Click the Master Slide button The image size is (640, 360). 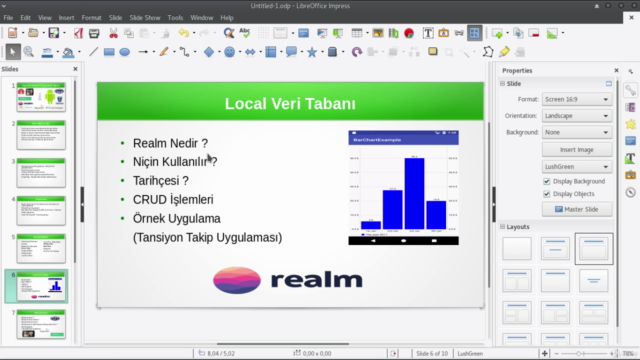pyautogui.click(x=577, y=209)
